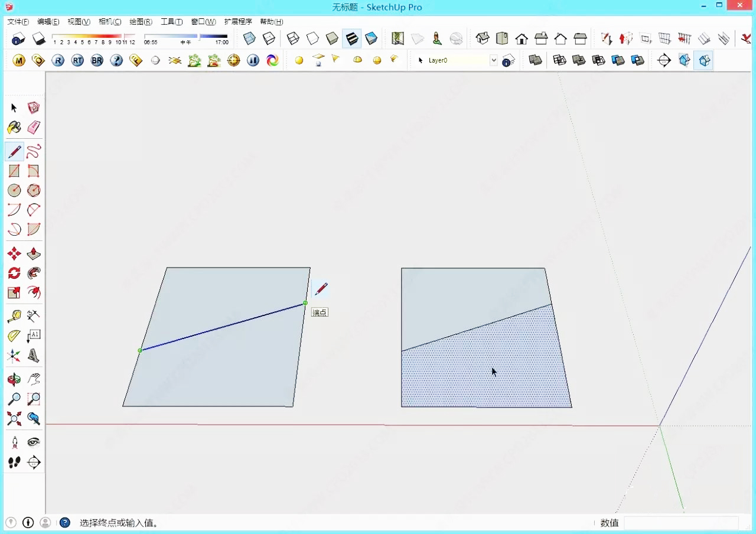Pick the A1 Text label tool
Image resolution: width=756 pixels, height=534 pixels.
pyautogui.click(x=34, y=336)
